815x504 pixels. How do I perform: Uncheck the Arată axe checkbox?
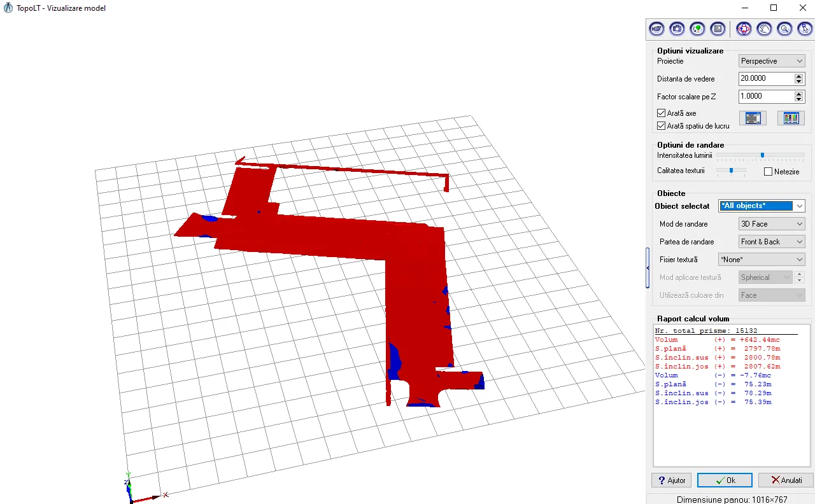tap(662, 113)
